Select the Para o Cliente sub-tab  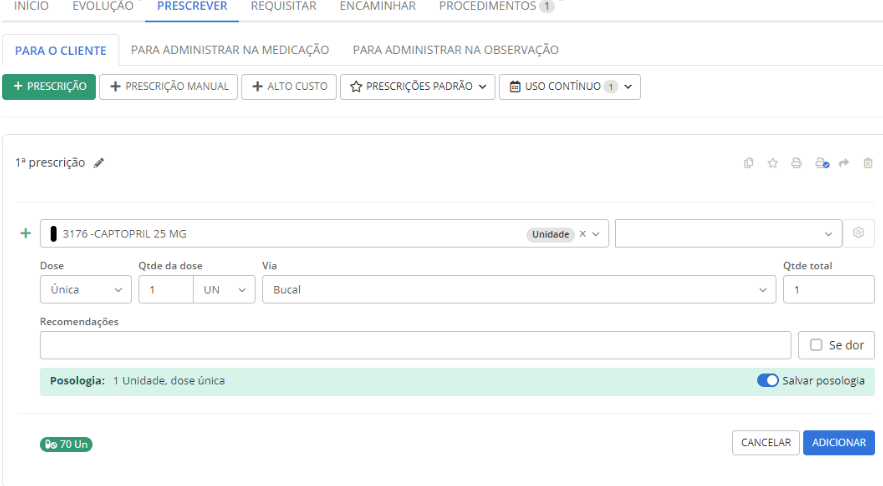tap(61, 50)
